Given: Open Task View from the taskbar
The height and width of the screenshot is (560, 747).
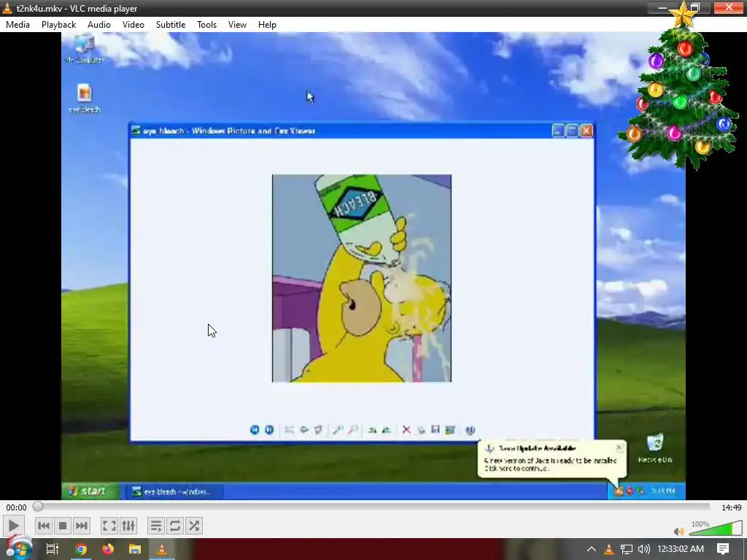Looking at the screenshot, I should pyautogui.click(x=53, y=549).
